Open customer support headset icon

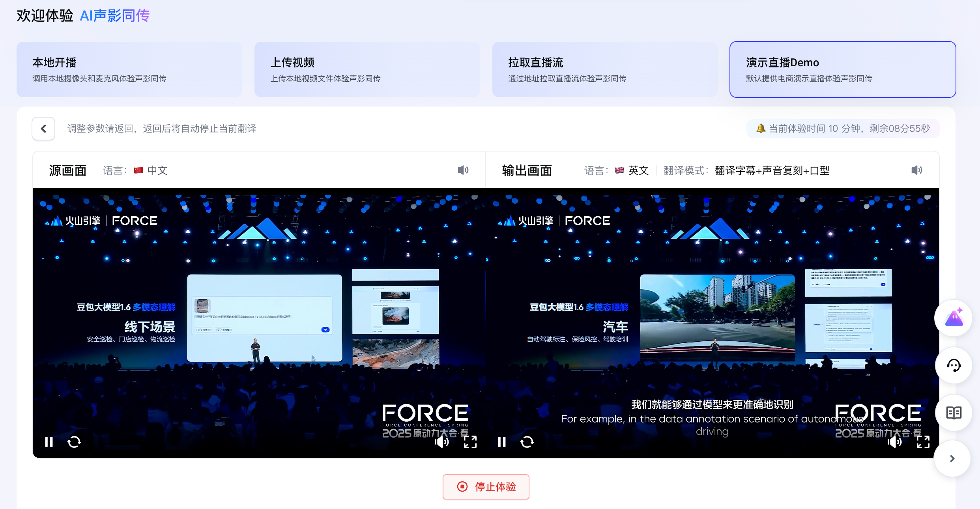click(x=954, y=365)
